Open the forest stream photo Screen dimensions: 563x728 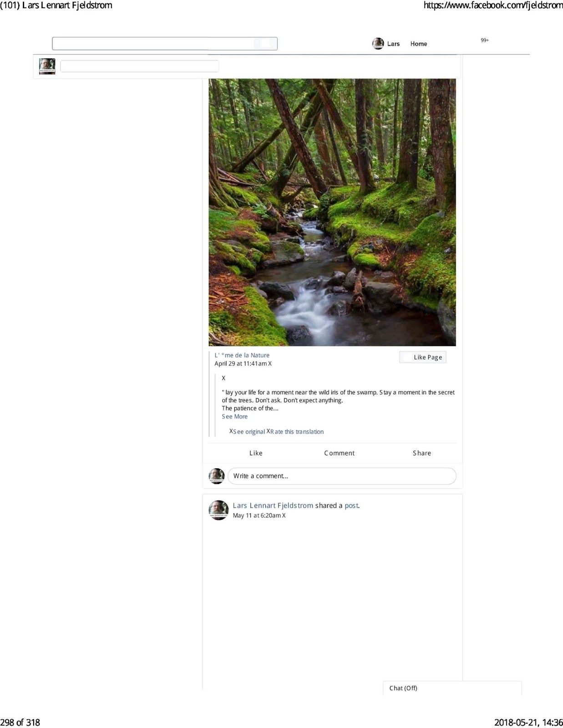pos(332,212)
